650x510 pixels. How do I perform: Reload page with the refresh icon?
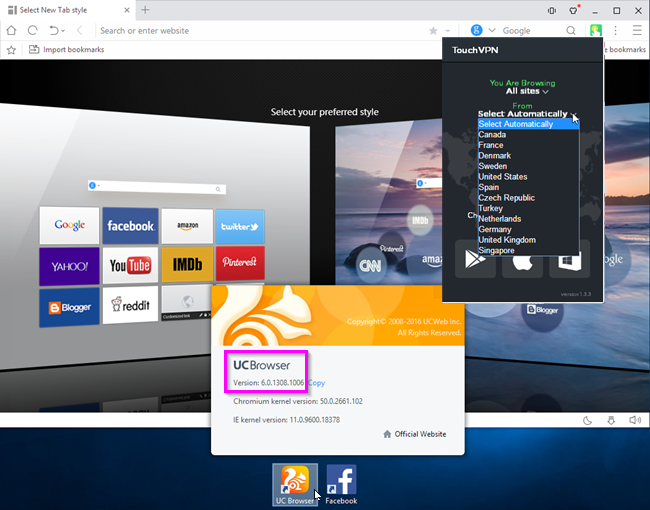tap(32, 30)
